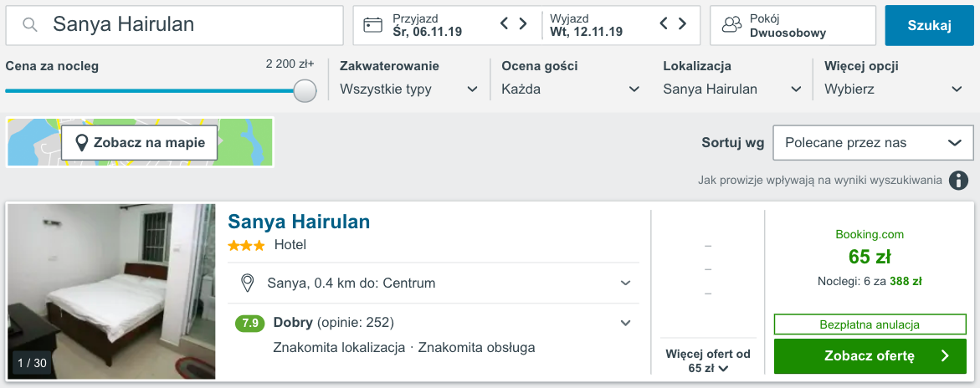Open Sortuj wg sorting dropdown
980x388 pixels.
(873, 142)
